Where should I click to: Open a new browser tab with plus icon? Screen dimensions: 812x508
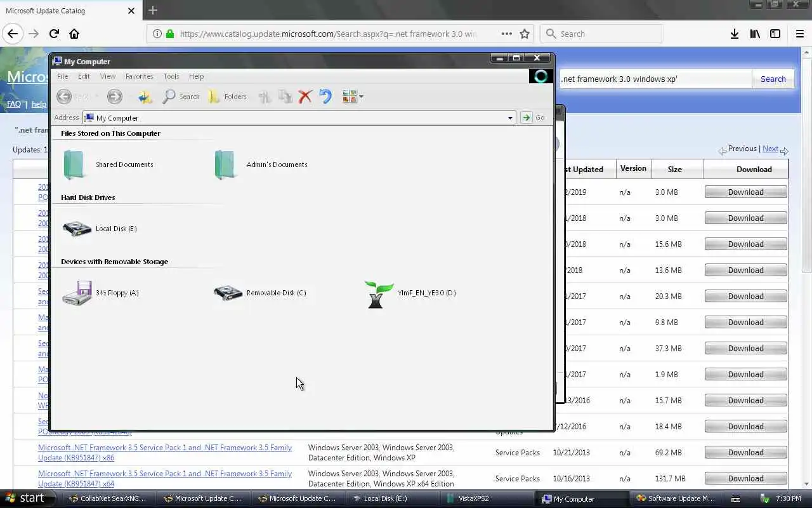[153, 10]
